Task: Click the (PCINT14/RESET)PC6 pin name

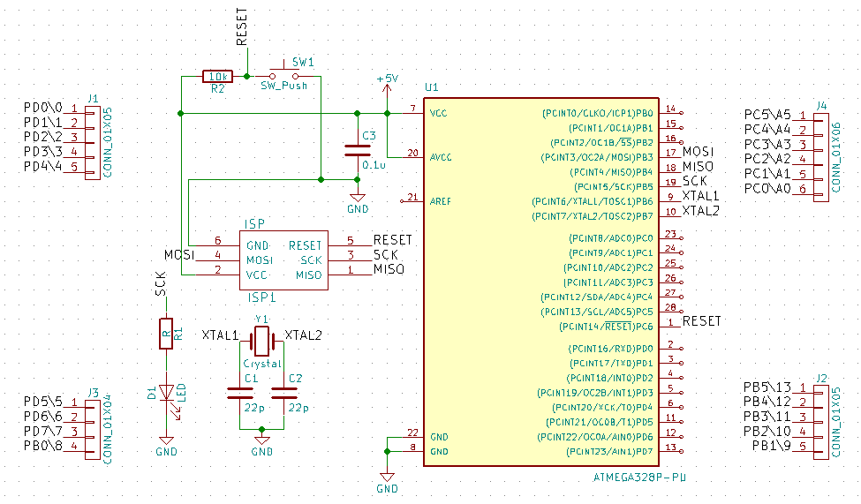Action: tap(606, 327)
